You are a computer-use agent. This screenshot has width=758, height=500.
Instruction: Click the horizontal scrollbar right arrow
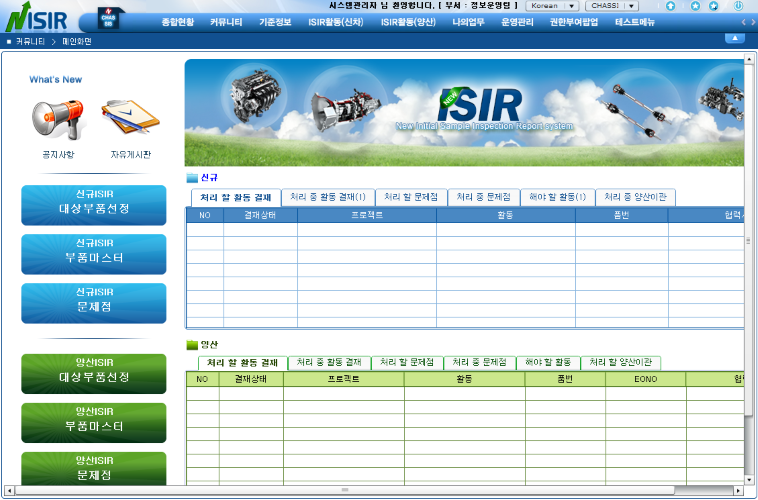click(x=738, y=490)
